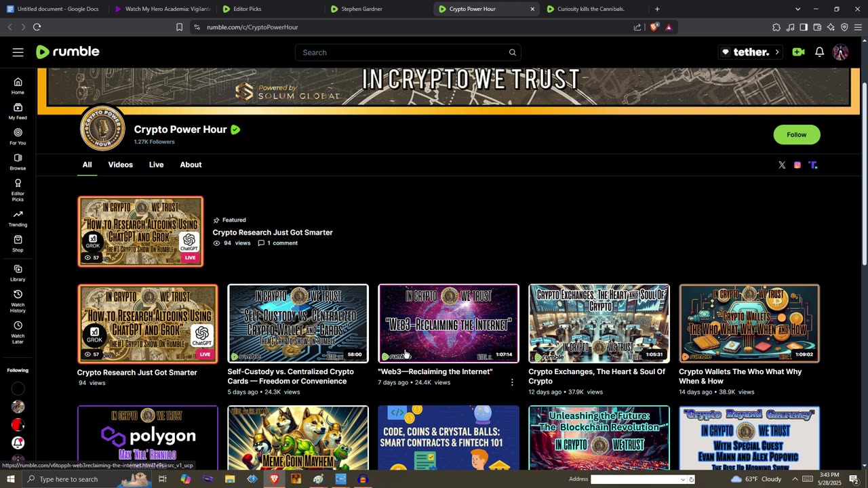The image size is (868, 488).
Task: Bookmark this page icon
Action: 179,27
